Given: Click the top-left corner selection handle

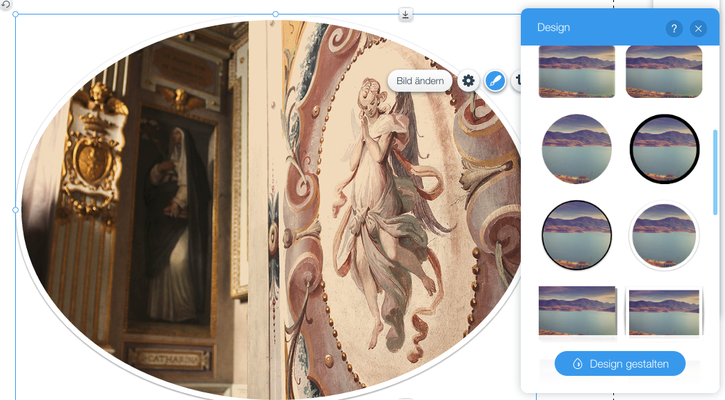Looking at the screenshot, I should (15, 14).
